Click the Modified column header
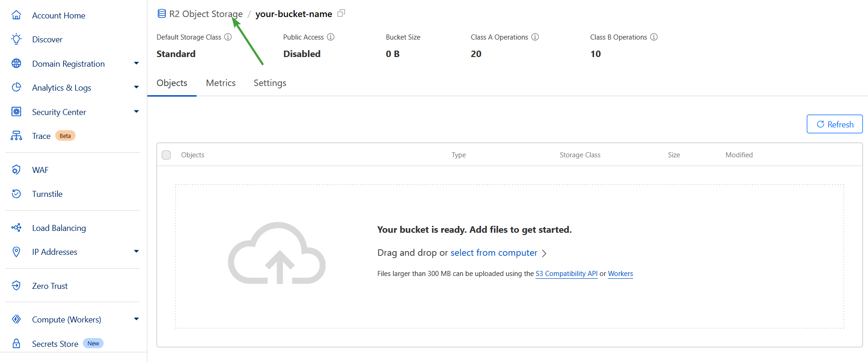The image size is (868, 362). tap(739, 155)
